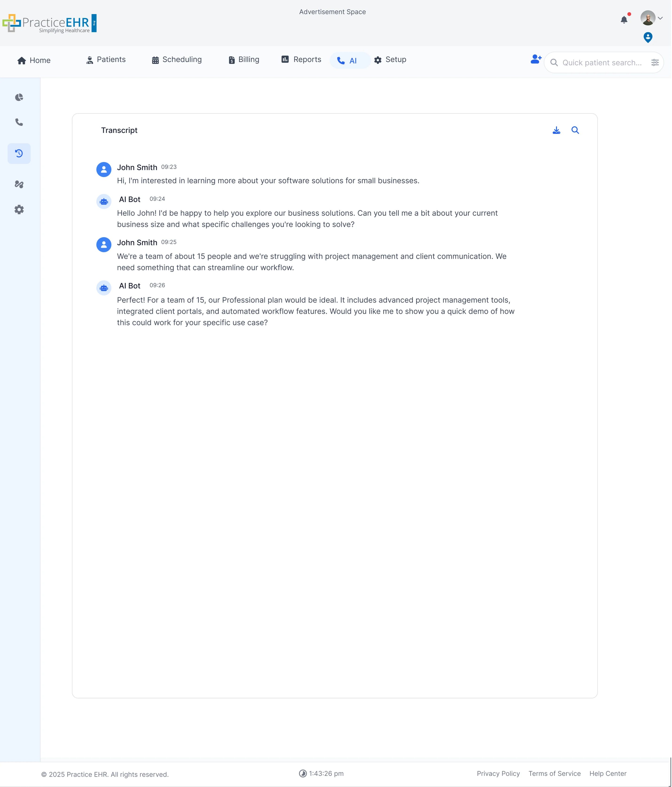Image resolution: width=672 pixels, height=787 pixels.
Task: Open notifications via the bell icon
Action: click(623, 19)
